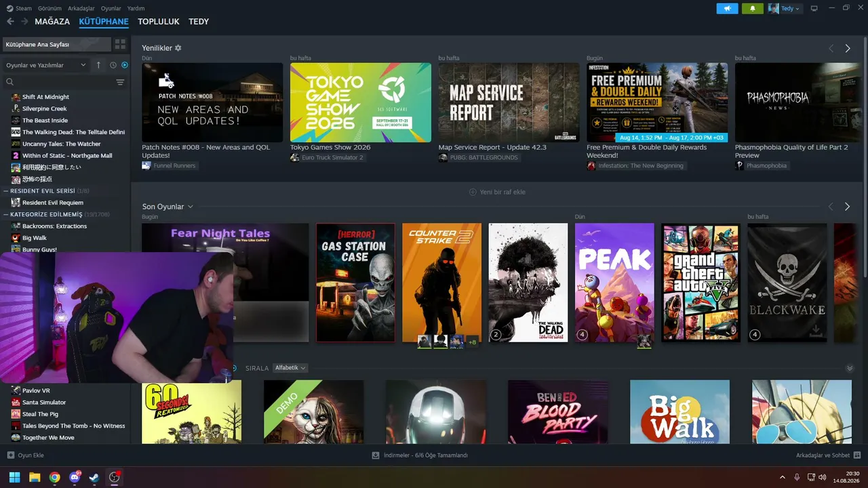Click Kütüphane Ana Sayfası button
Viewport: 868px width, 488px height.
pyautogui.click(x=57, y=45)
